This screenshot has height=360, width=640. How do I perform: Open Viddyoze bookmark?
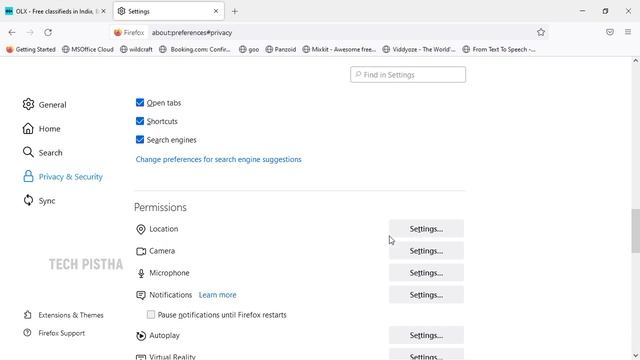(x=419, y=49)
